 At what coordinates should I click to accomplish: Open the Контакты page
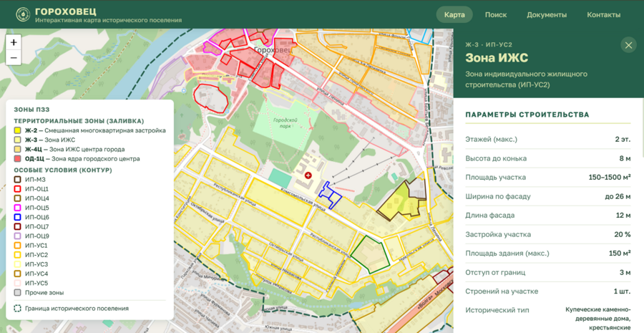pos(603,15)
